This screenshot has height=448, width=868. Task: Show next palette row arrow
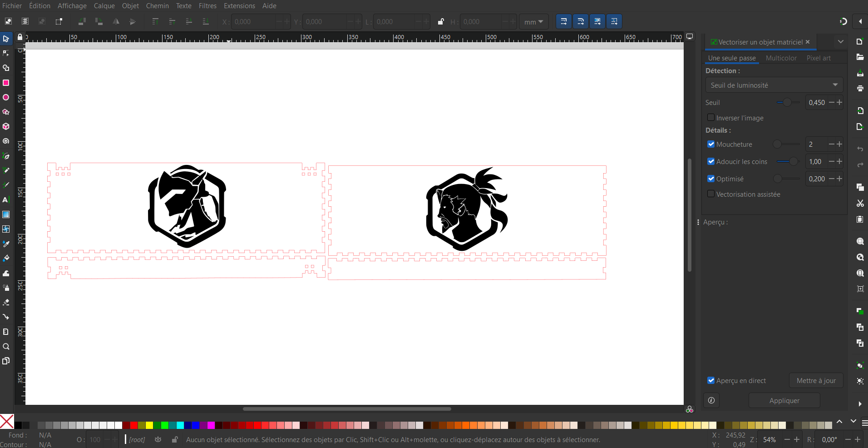point(853,422)
